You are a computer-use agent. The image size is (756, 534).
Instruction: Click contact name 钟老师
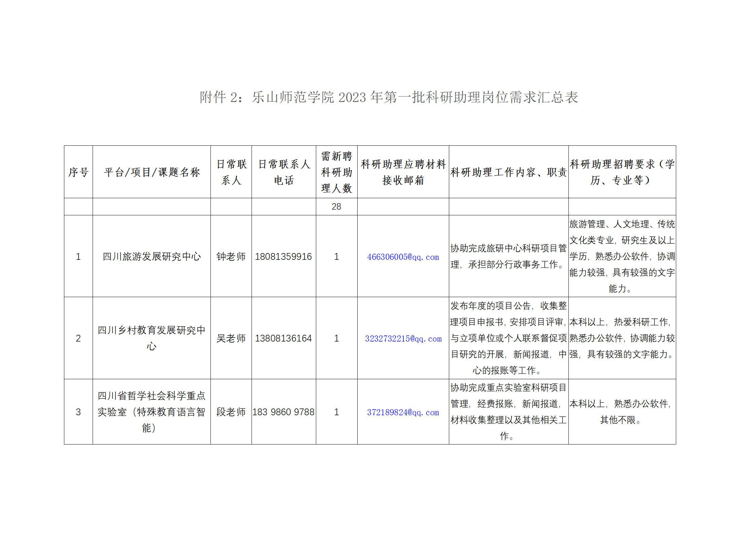231,256
